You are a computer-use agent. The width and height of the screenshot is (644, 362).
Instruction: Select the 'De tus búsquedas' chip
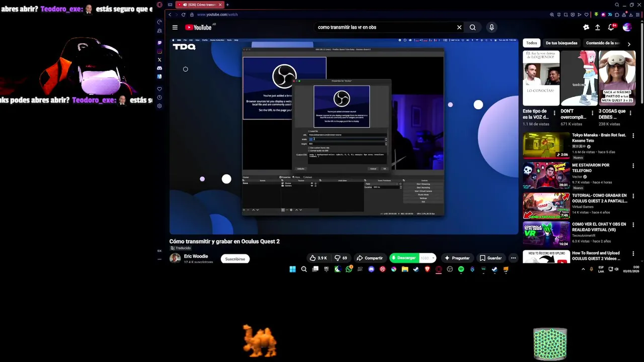tap(561, 43)
